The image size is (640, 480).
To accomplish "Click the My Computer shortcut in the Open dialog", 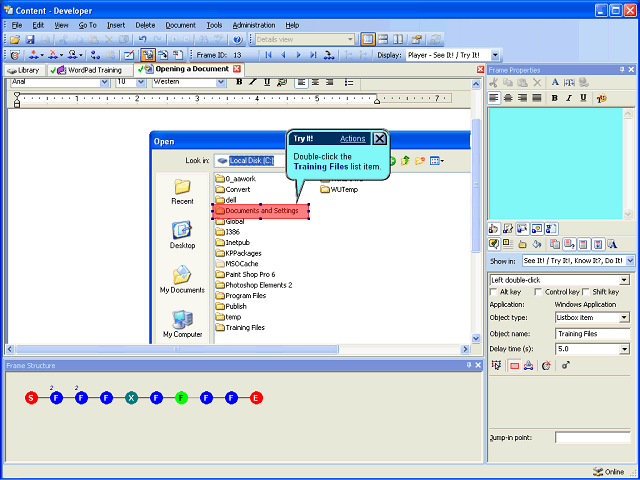I will point(182,324).
